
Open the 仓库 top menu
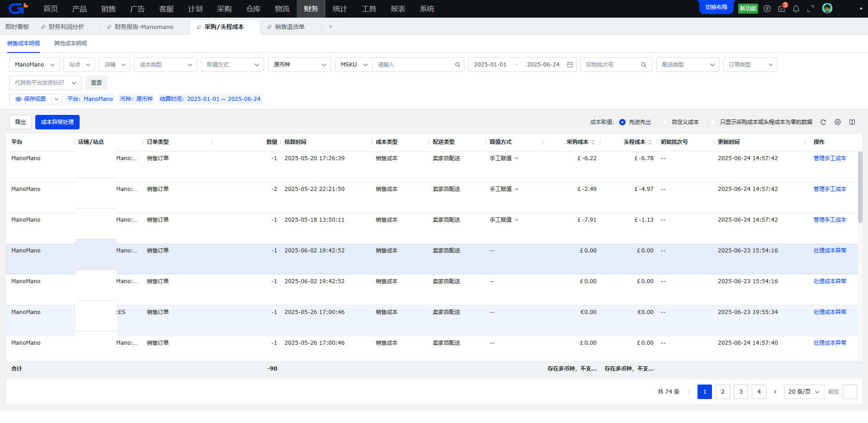(253, 9)
